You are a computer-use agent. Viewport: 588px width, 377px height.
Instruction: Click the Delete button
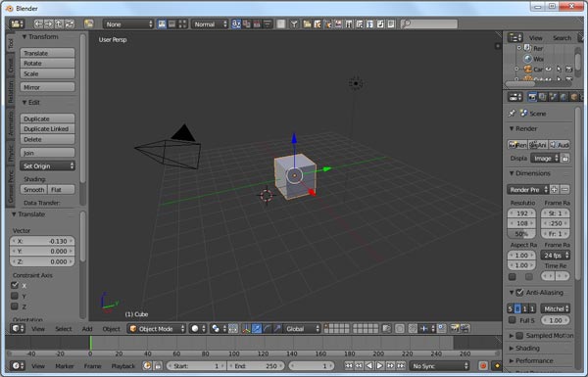coord(47,139)
